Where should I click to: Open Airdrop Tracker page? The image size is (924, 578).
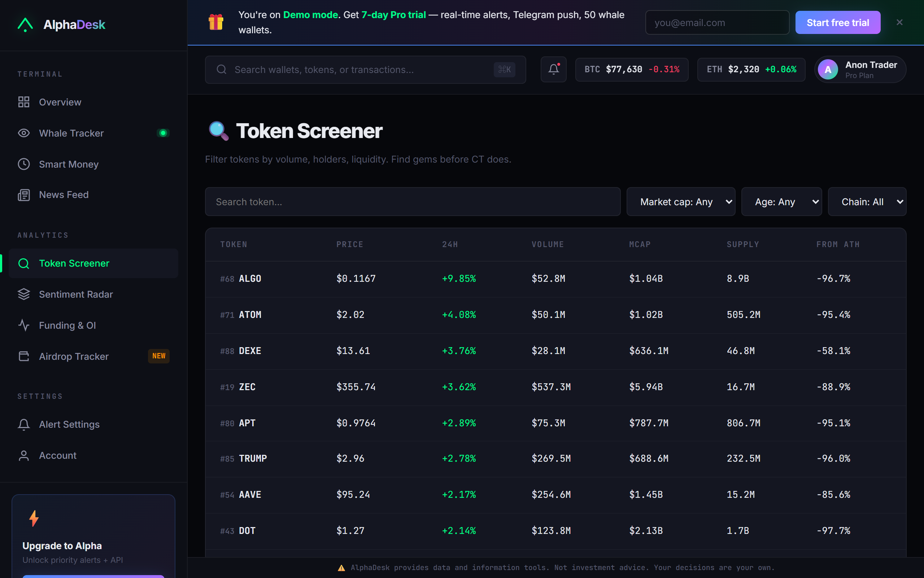coord(93,356)
